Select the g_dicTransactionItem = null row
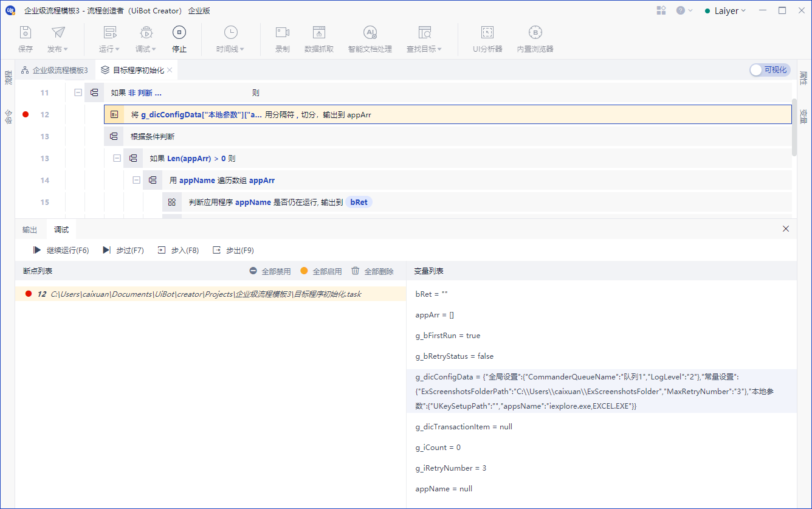The height and width of the screenshot is (509, 812). tap(602, 427)
